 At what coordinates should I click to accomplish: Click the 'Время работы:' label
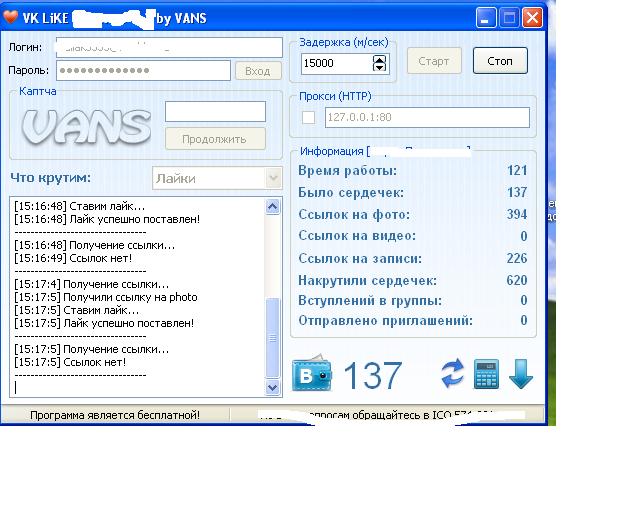point(347,171)
